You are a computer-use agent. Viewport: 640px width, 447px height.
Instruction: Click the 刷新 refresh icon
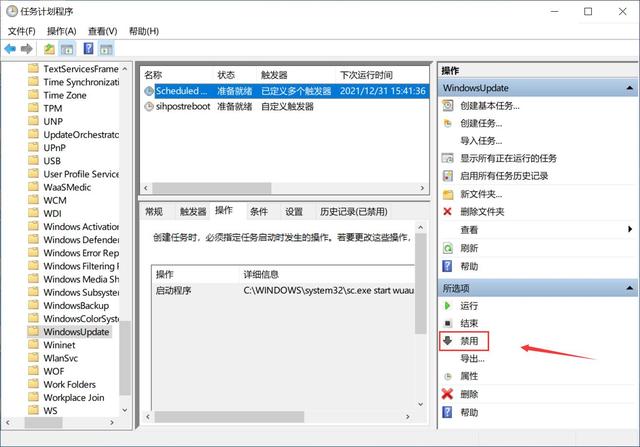(x=448, y=248)
